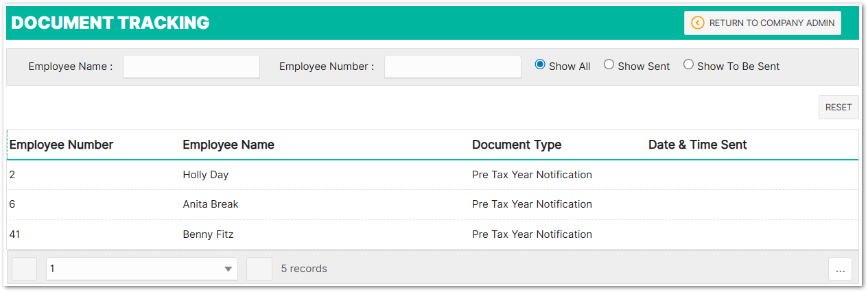Viewport: 868px width, 292px height.
Task: Click the blank pager button left of page dropdown
Action: [x=24, y=269]
